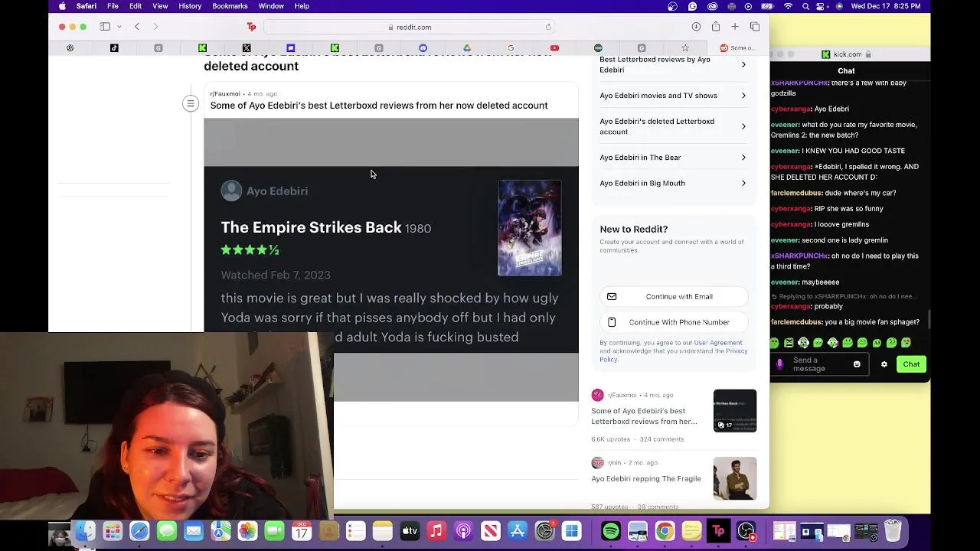Click the purple microphone icon in chat
This screenshot has width=980, height=551.
(x=779, y=364)
